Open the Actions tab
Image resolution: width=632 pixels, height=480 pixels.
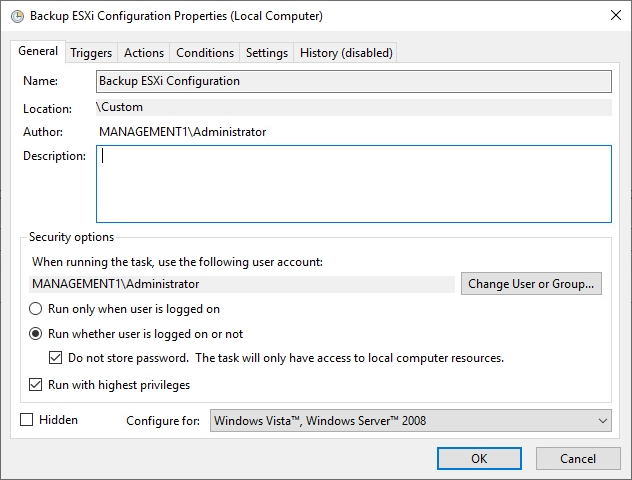click(x=144, y=53)
